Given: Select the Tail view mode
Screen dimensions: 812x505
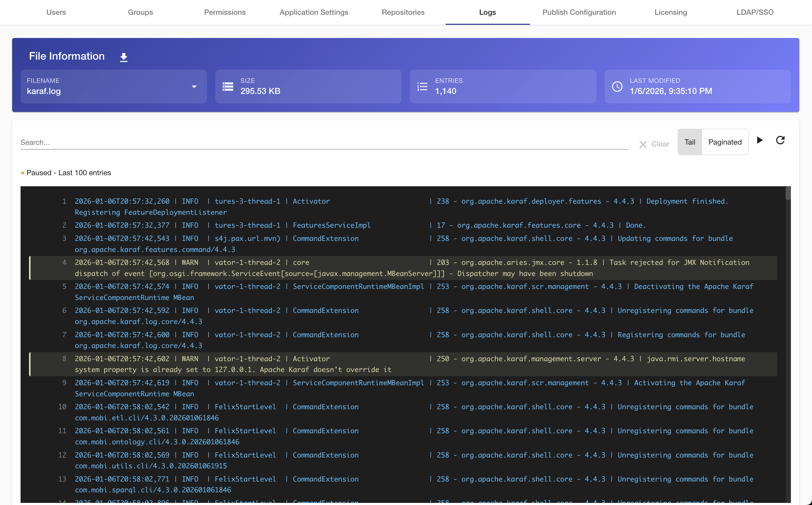Looking at the screenshot, I should click(689, 142).
